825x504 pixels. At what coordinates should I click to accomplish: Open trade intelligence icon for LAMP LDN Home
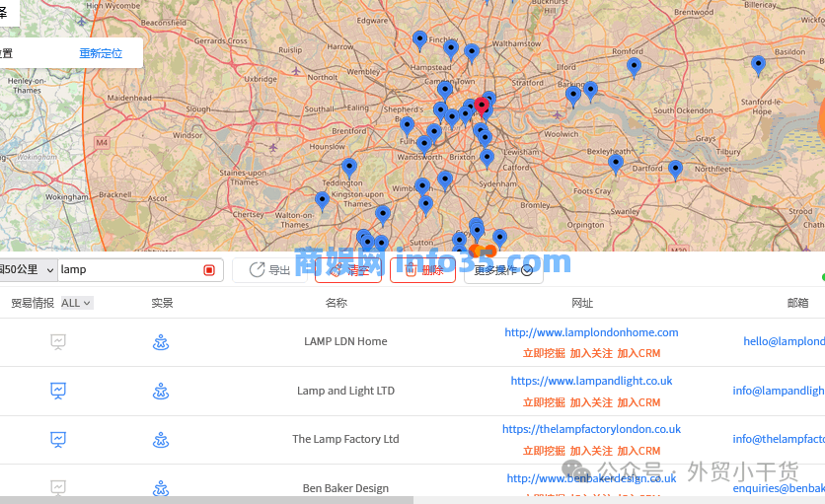(58, 342)
